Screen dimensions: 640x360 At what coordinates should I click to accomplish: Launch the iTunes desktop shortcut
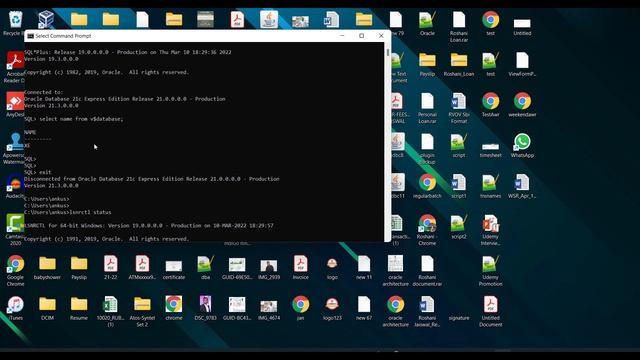pyautogui.click(x=16, y=308)
